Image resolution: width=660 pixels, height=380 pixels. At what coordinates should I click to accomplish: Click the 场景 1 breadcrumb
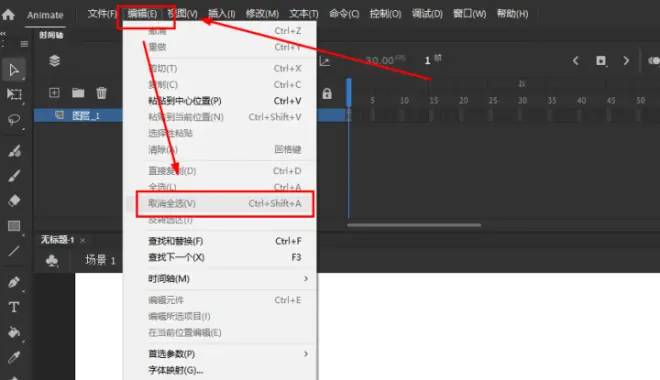coord(100,260)
